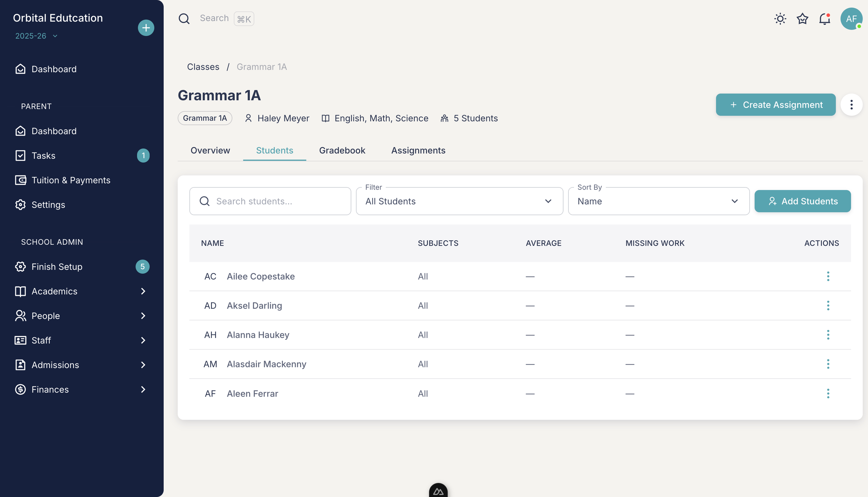
Task: Click the favorites star icon
Action: click(x=802, y=19)
